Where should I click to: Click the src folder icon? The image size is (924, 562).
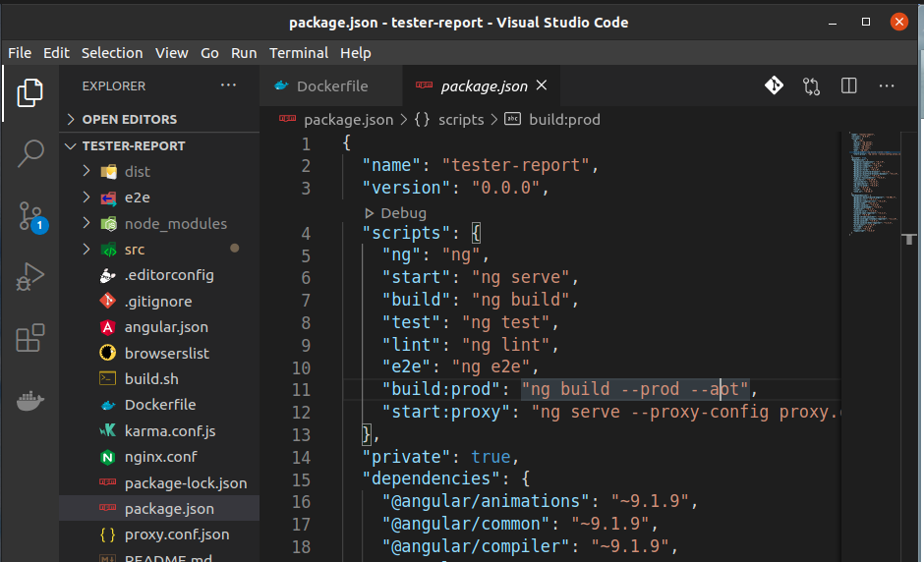coord(108,250)
